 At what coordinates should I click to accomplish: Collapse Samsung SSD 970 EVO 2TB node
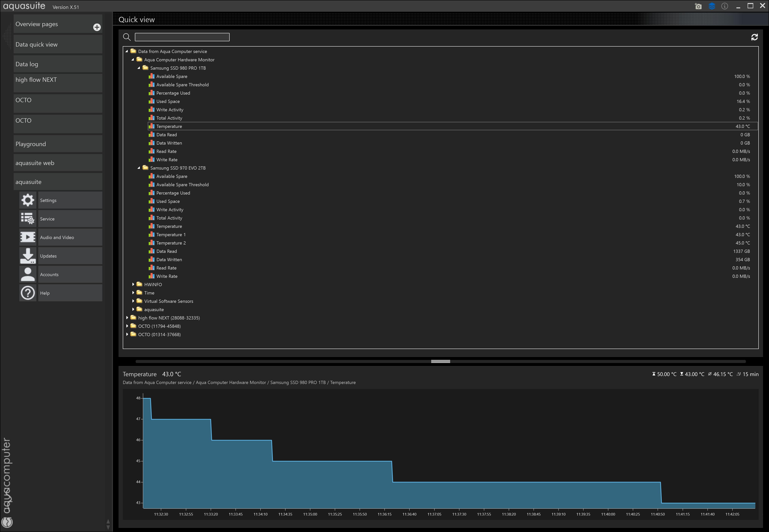[x=139, y=168]
